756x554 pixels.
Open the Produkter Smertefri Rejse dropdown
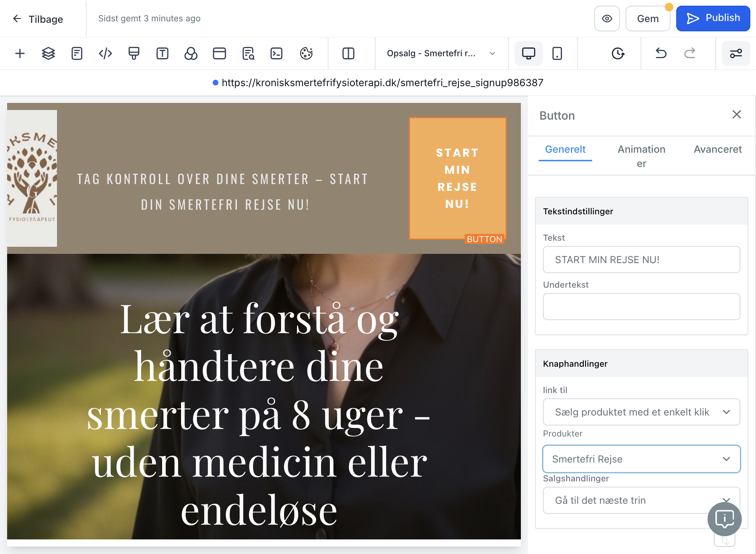(642, 459)
